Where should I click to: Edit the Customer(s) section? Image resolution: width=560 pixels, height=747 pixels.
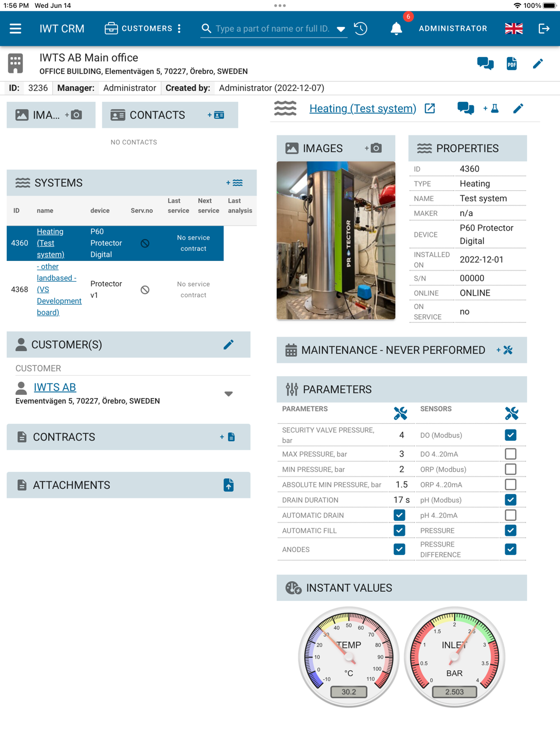pyautogui.click(x=228, y=344)
